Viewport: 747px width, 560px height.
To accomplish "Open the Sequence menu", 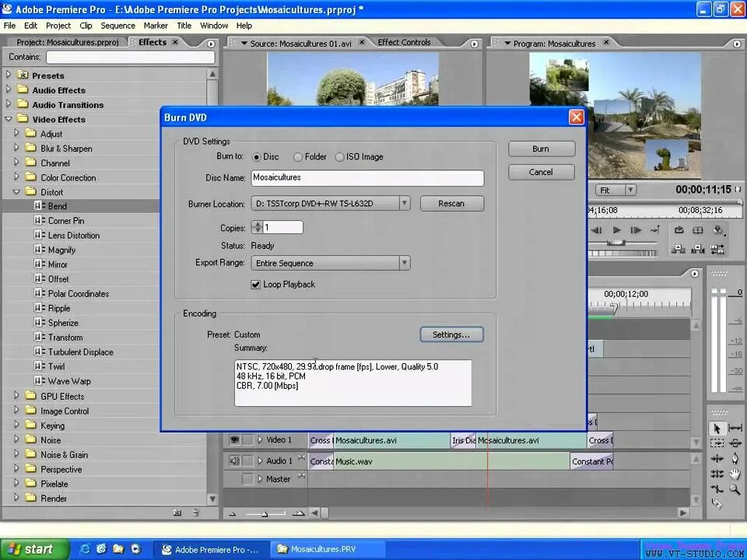I will (117, 25).
